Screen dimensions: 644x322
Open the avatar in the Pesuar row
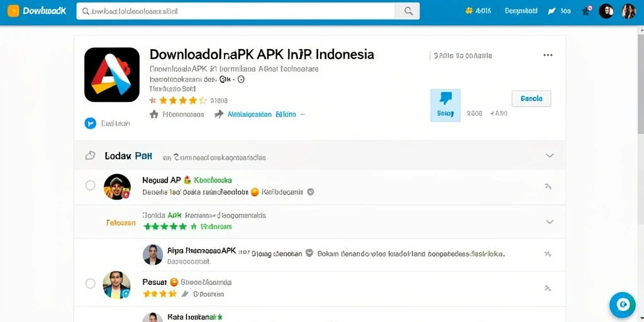coord(117,285)
